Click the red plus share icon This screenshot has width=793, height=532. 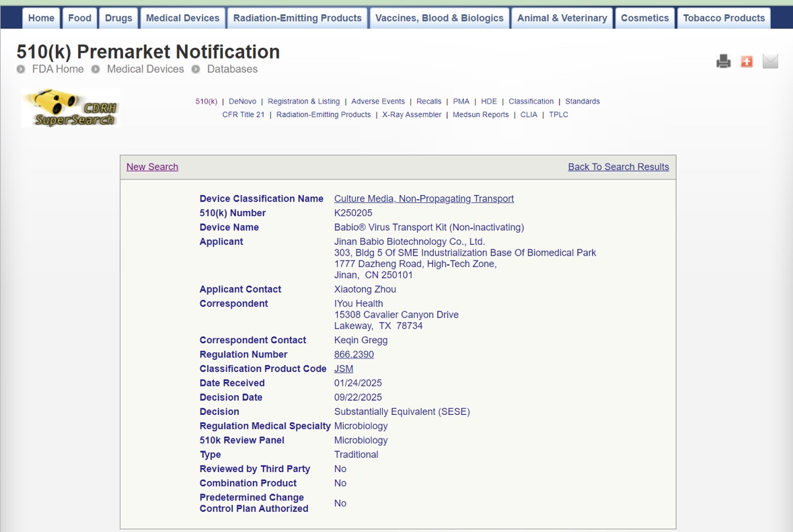click(x=747, y=62)
